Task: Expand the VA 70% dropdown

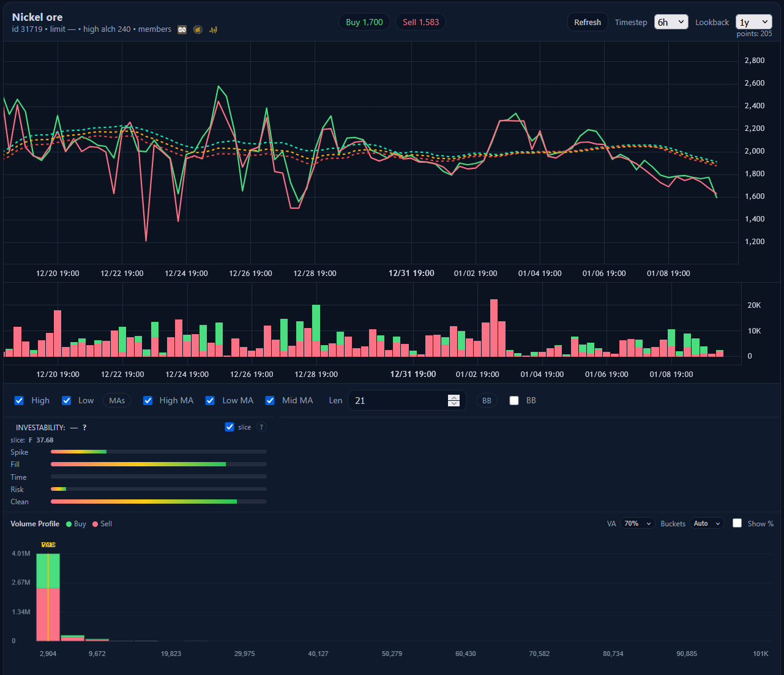Action: pos(638,523)
